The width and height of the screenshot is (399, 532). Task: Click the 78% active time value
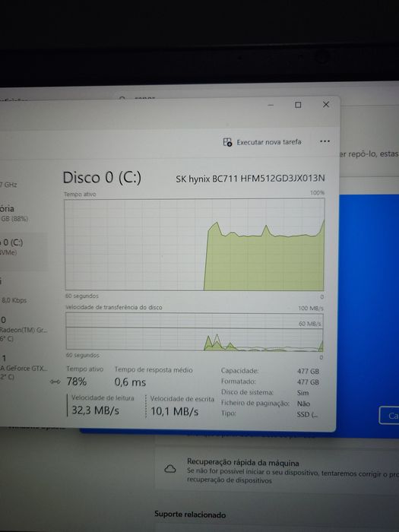click(x=76, y=382)
